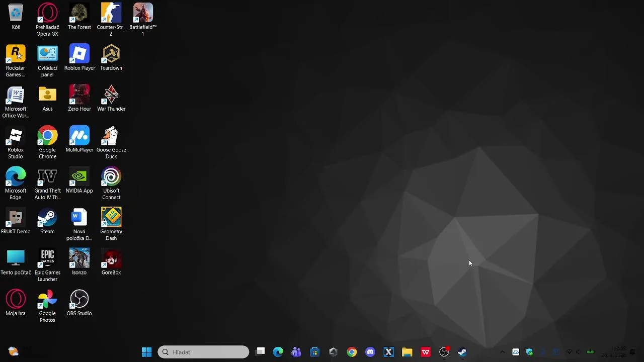
Task: Select the War Thunder shortcut
Action: coord(111,99)
